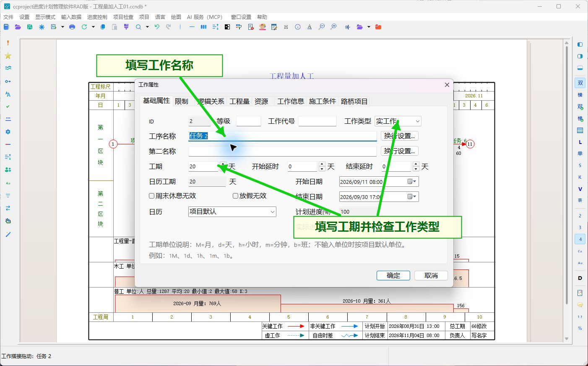Click the 单 icon in right sidebar
The width and height of the screenshot is (588, 366).
(x=580, y=154)
